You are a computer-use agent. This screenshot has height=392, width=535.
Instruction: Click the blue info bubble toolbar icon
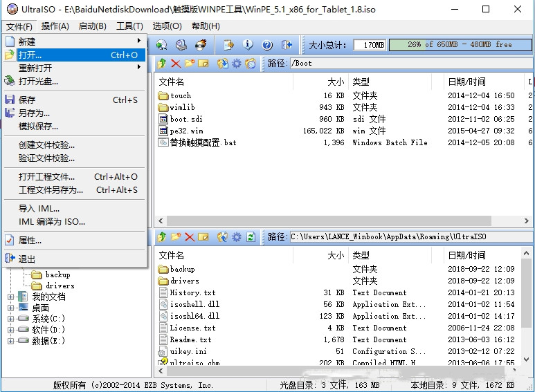(248, 45)
